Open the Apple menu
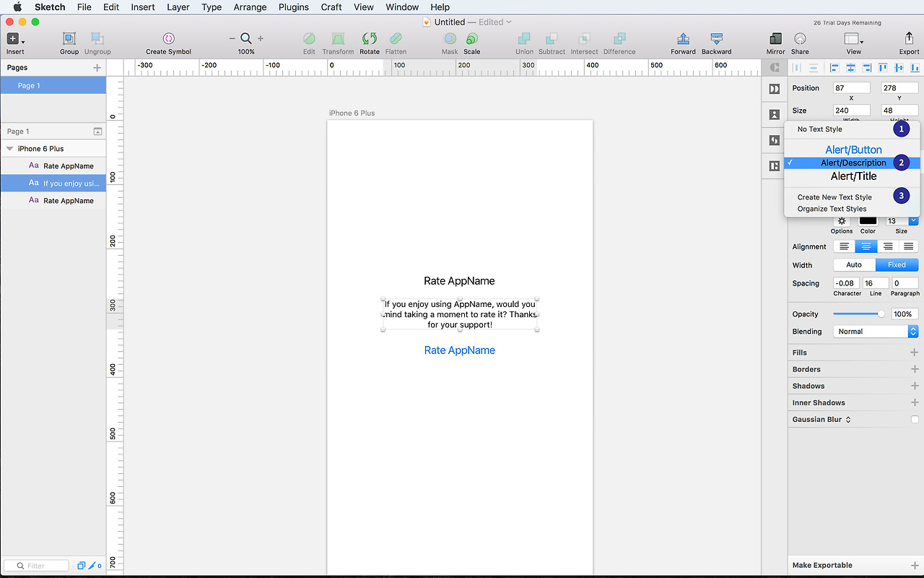 [x=17, y=7]
